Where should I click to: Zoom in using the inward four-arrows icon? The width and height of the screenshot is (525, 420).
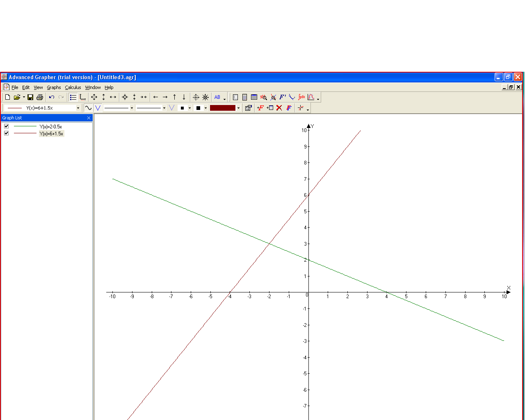125,97
